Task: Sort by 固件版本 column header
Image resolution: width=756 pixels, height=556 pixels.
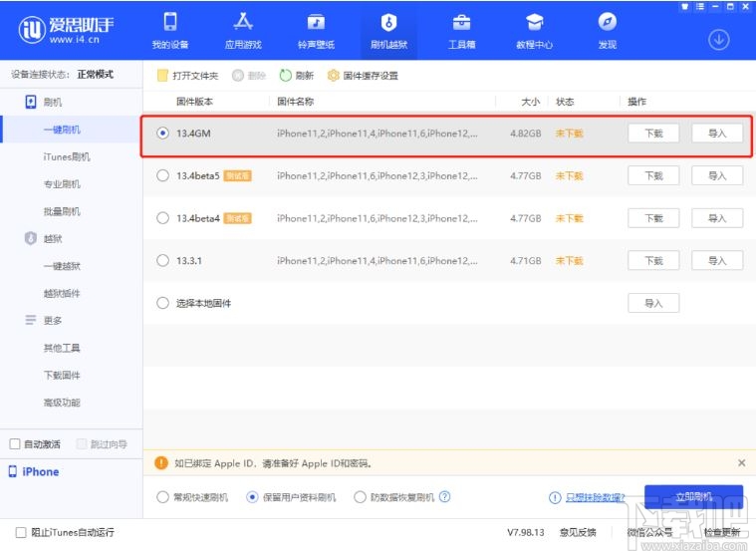Action: [x=194, y=102]
